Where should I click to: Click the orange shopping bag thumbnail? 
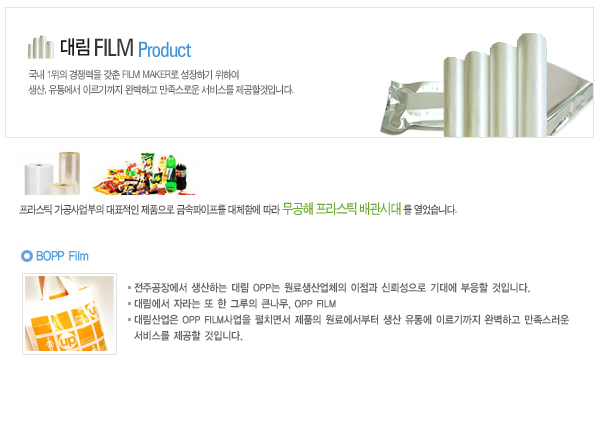69,314
